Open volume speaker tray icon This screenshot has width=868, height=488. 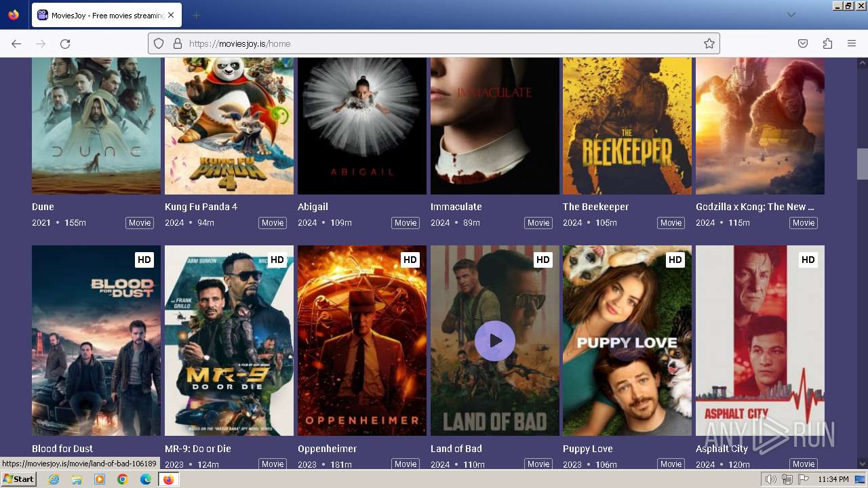771,479
